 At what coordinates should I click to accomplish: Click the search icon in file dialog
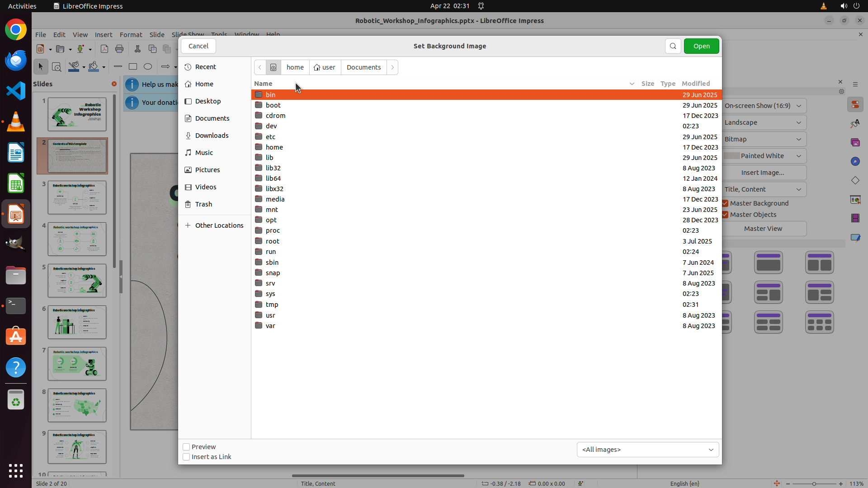(x=673, y=46)
